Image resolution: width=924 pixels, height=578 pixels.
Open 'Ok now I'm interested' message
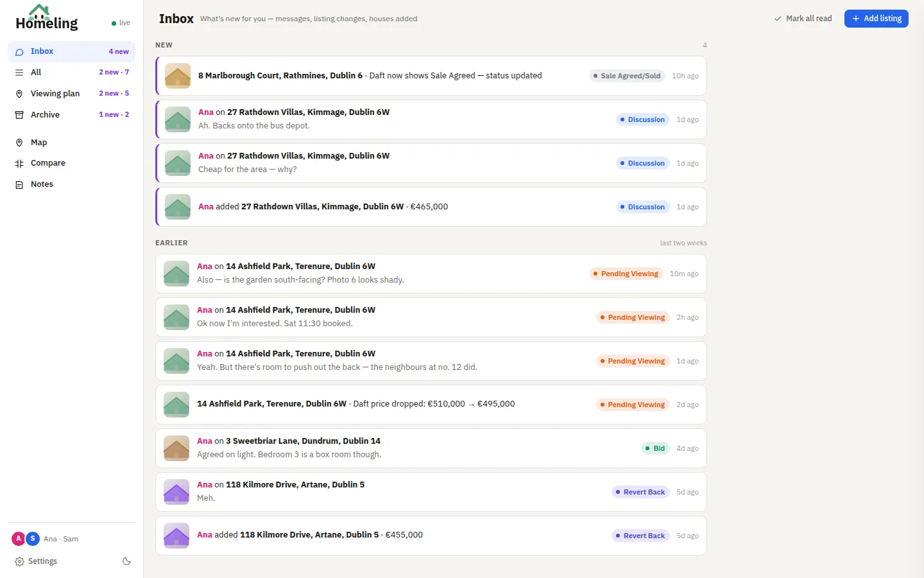pos(431,317)
